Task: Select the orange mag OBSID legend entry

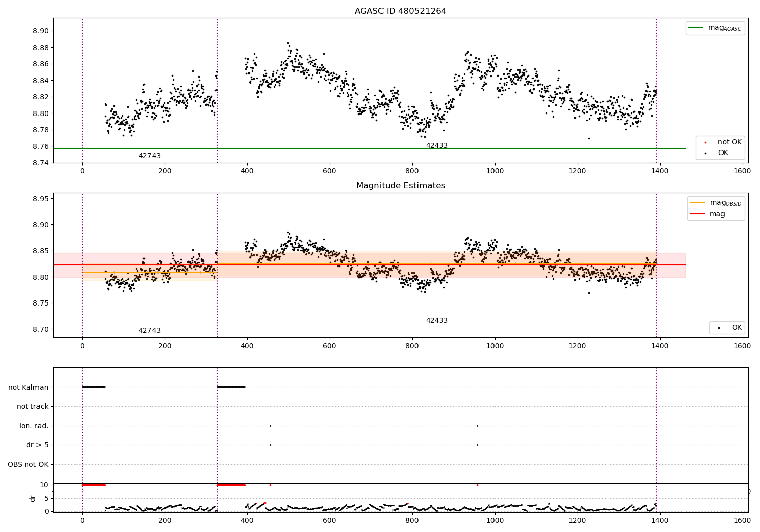Action: (x=716, y=203)
